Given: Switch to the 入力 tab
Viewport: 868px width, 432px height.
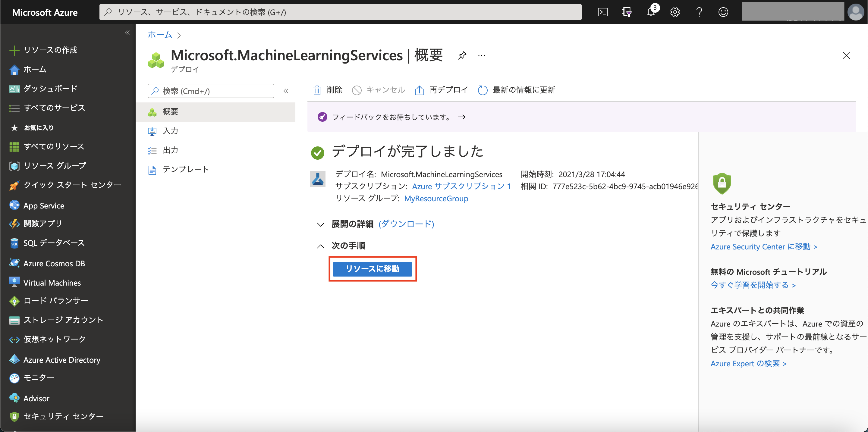Looking at the screenshot, I should [x=171, y=131].
